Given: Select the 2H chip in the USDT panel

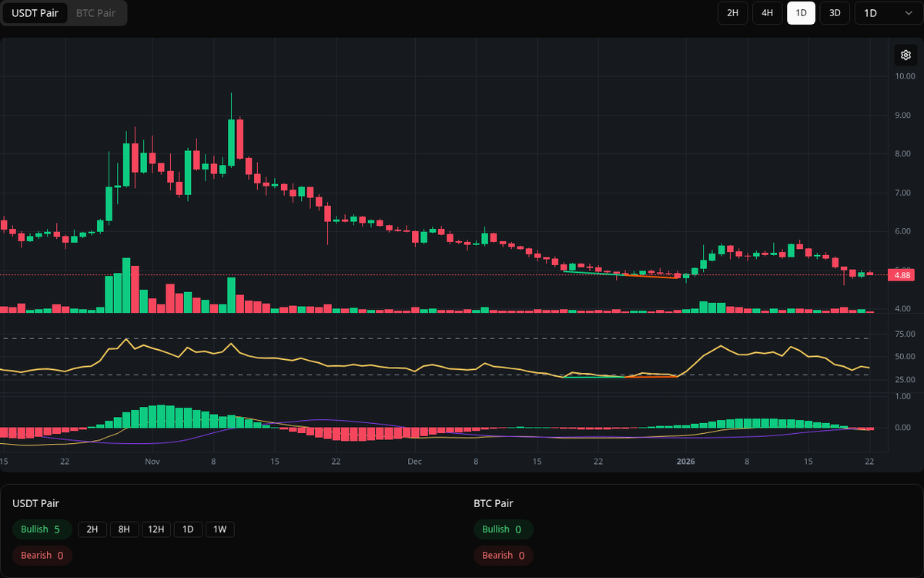Looking at the screenshot, I should [x=92, y=529].
